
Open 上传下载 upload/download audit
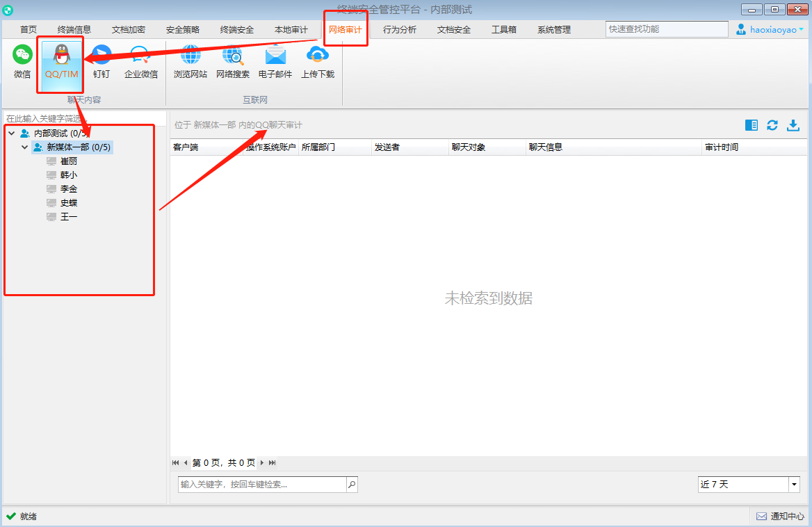coord(318,61)
